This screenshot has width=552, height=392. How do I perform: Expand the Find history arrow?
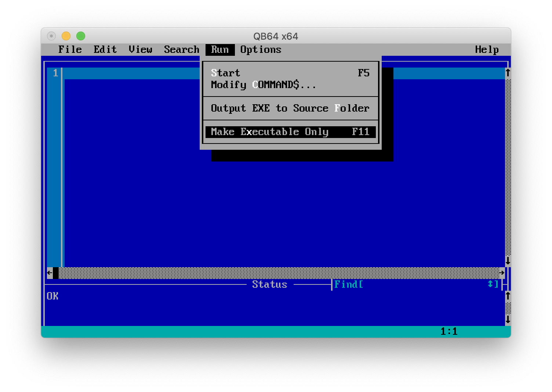490,284
